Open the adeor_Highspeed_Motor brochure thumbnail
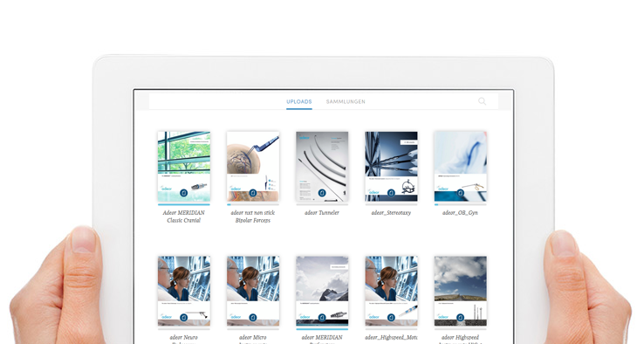644x344 pixels. (x=391, y=291)
